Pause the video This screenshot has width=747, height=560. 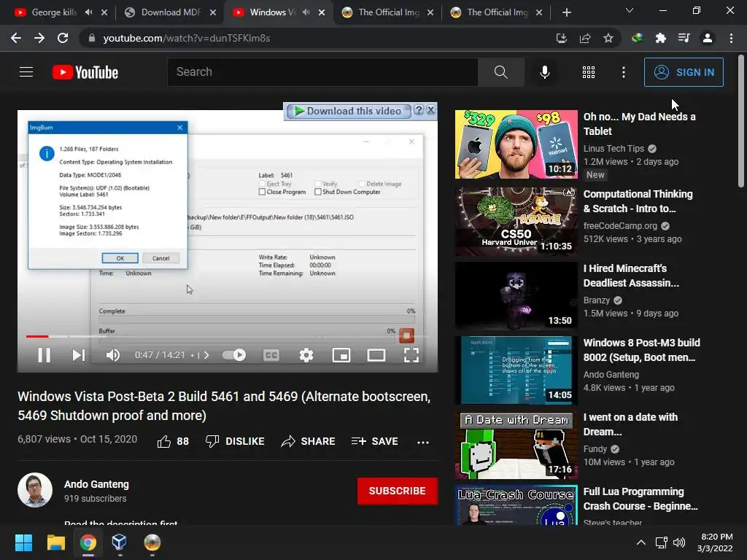[x=44, y=355]
